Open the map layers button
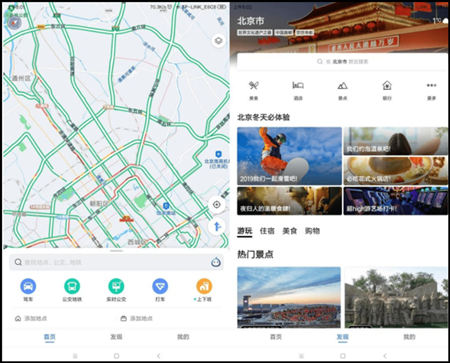The width and height of the screenshot is (450, 363). click(x=218, y=41)
